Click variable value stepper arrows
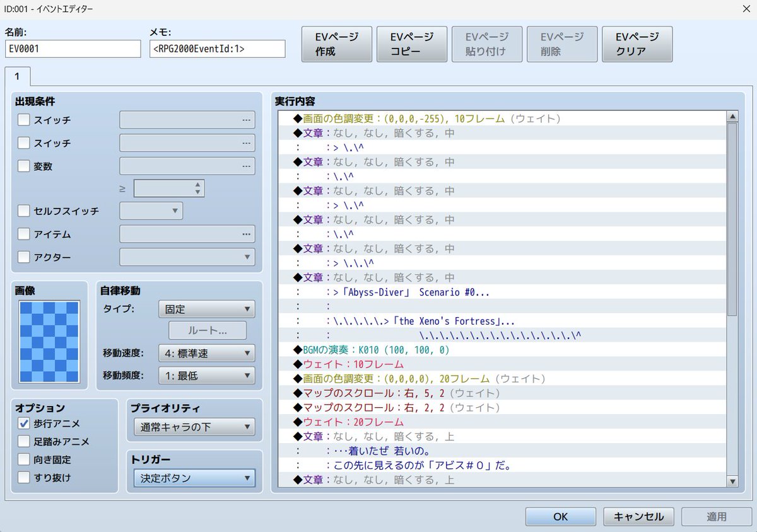757x532 pixels. [198, 188]
